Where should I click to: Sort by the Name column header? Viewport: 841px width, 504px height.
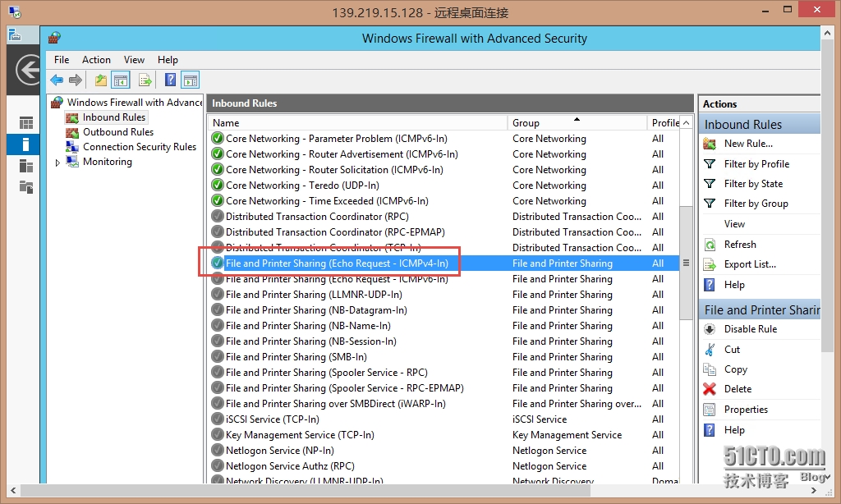click(357, 123)
